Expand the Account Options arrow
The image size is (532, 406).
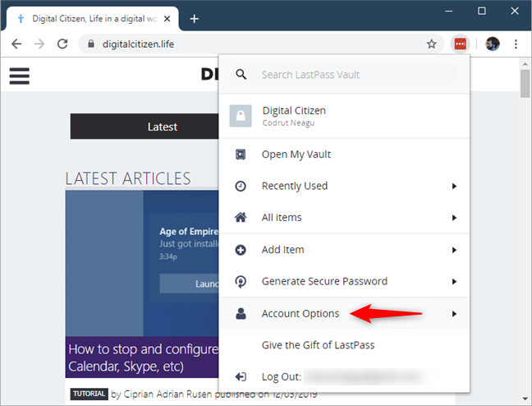pyautogui.click(x=454, y=314)
